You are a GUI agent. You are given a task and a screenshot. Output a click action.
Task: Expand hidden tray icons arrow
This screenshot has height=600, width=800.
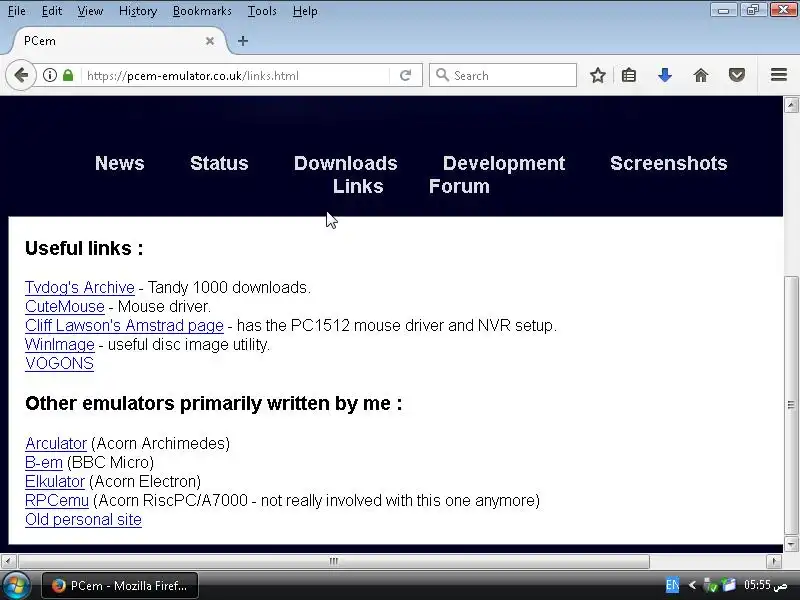[692, 585]
